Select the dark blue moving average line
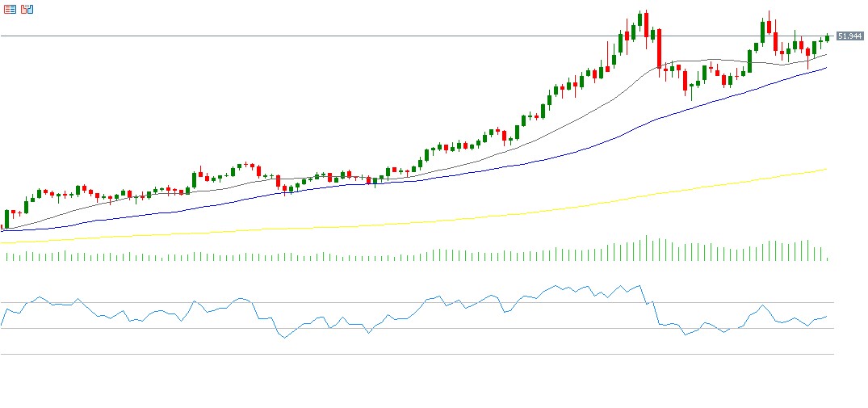The height and width of the screenshot is (408, 868). point(484,168)
